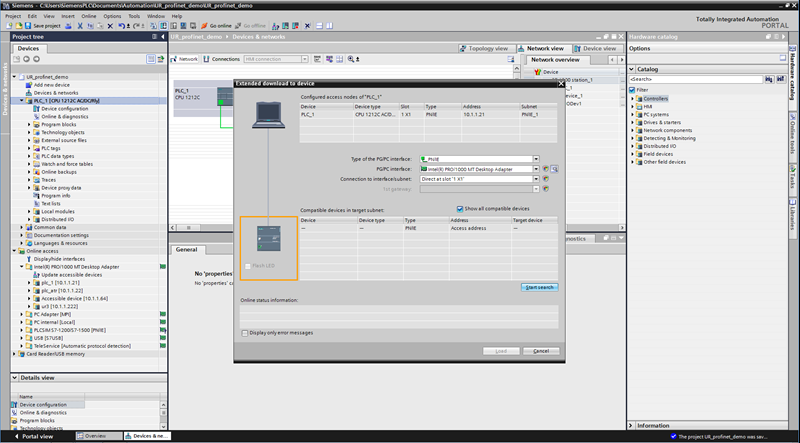Click the Connections icon in network toolbar
Screen dimensions: 800x443
tap(207, 59)
